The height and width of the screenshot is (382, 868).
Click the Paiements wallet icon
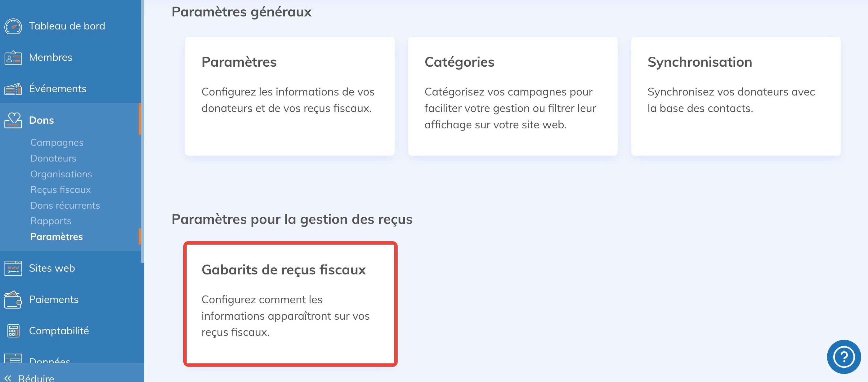13,300
